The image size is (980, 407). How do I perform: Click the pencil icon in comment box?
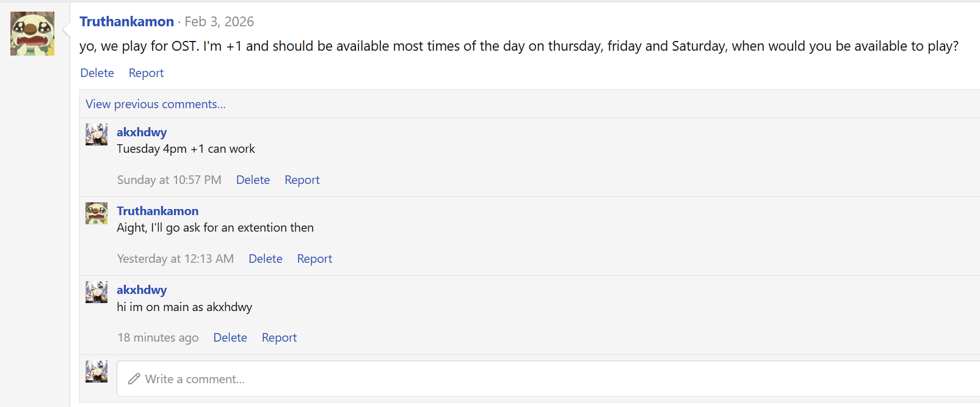(x=134, y=379)
